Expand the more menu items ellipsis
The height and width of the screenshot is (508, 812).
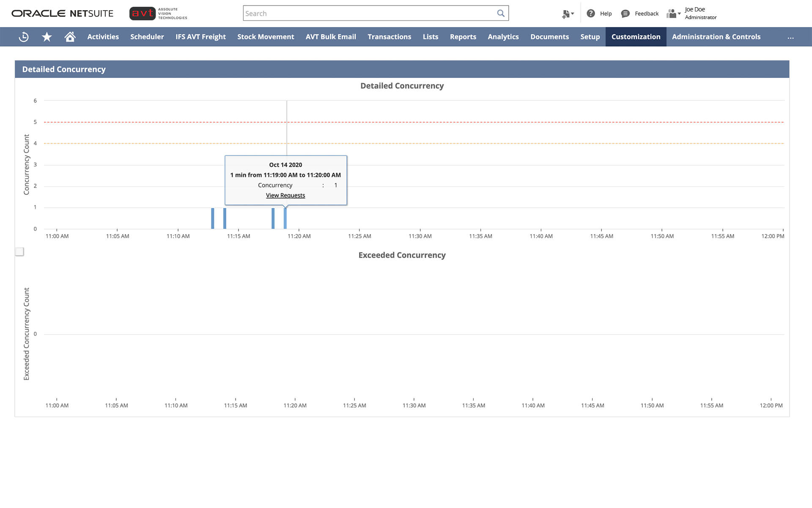pos(790,37)
